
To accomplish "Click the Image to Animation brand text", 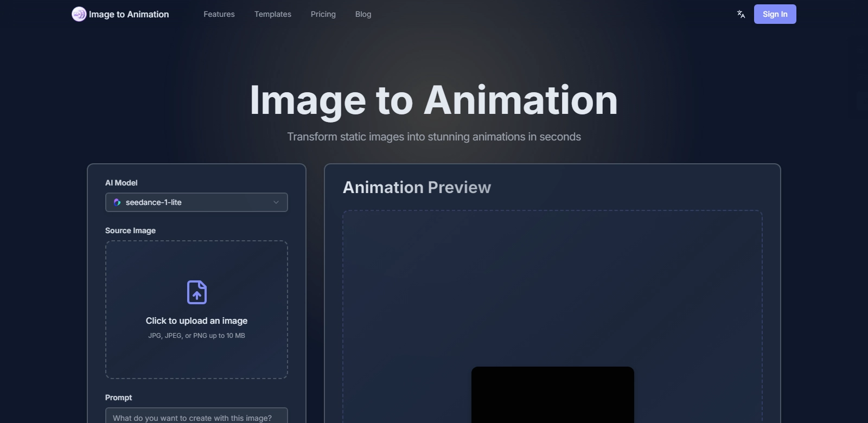I will tap(129, 14).
